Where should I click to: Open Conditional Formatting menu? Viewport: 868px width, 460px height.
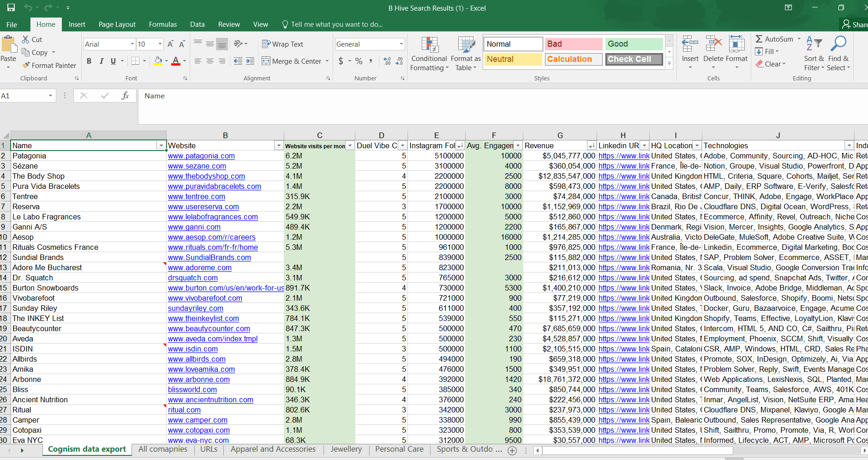point(429,54)
